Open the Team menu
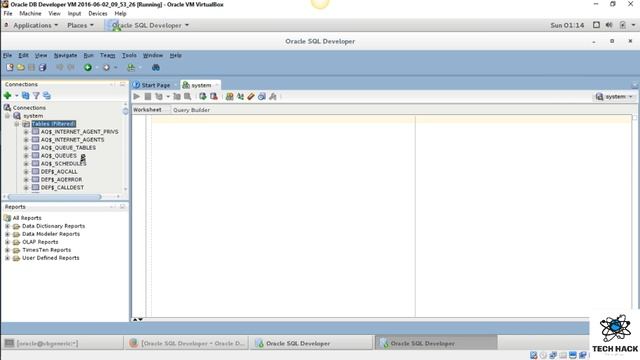 point(107,55)
